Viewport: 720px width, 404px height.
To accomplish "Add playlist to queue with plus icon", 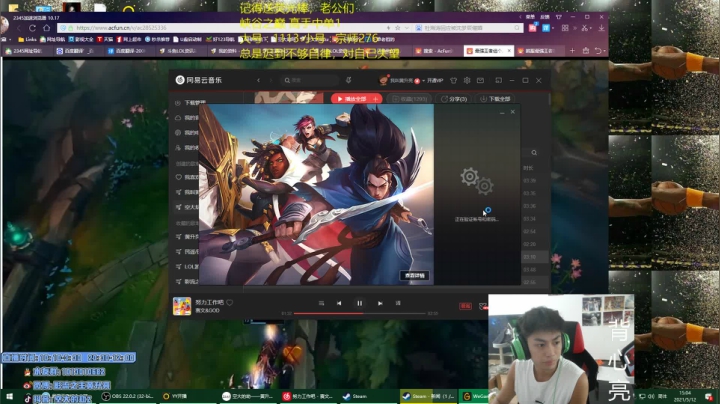I will point(377,99).
